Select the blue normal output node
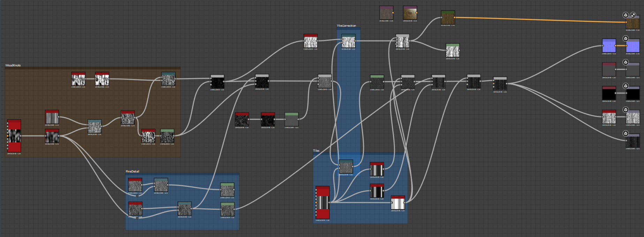The image size is (644, 237). click(x=633, y=46)
